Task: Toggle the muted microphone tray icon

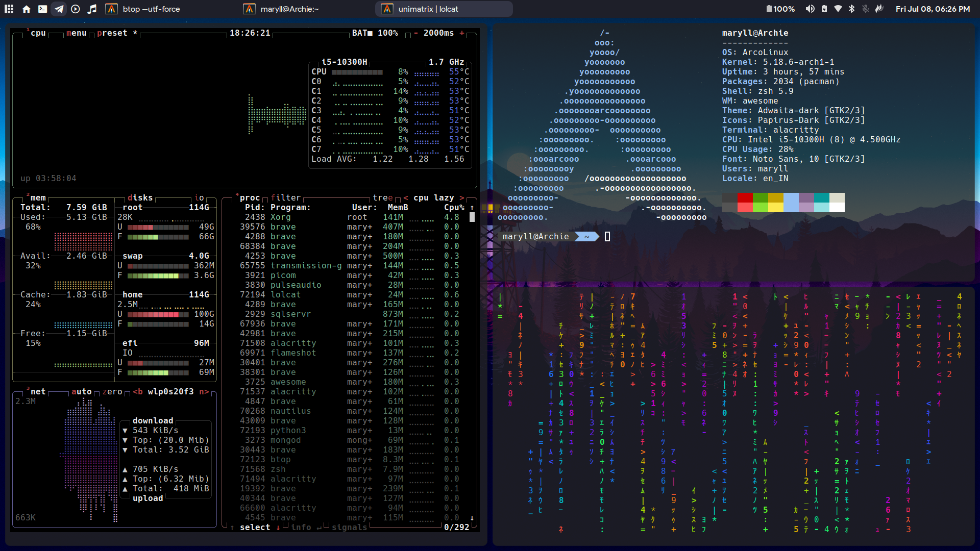Action: click(866, 9)
